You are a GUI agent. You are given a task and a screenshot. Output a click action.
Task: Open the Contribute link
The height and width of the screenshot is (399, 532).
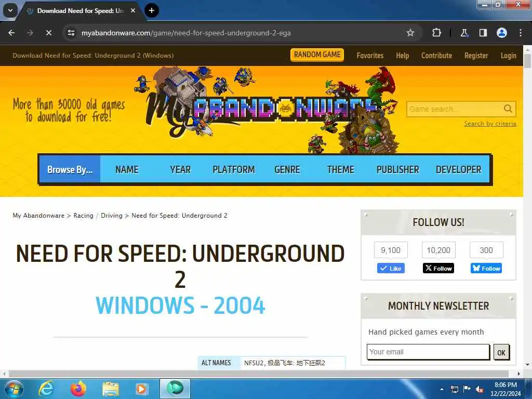[x=436, y=55]
